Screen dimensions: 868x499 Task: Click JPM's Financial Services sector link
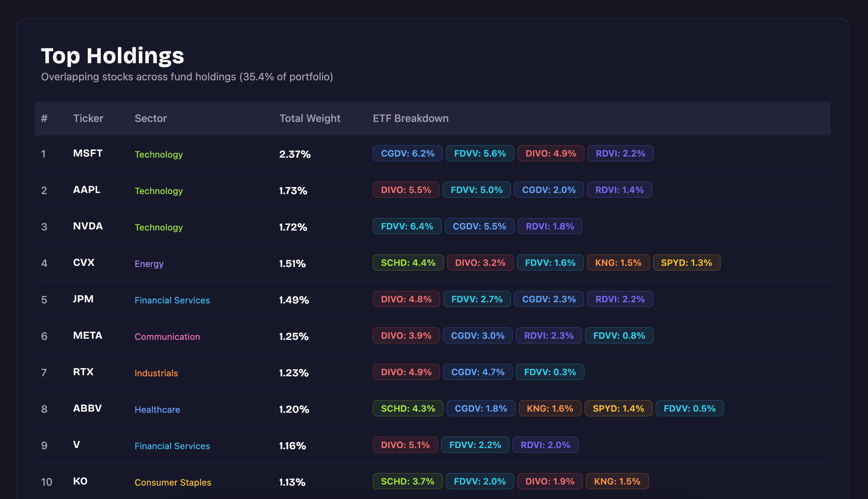[172, 300]
